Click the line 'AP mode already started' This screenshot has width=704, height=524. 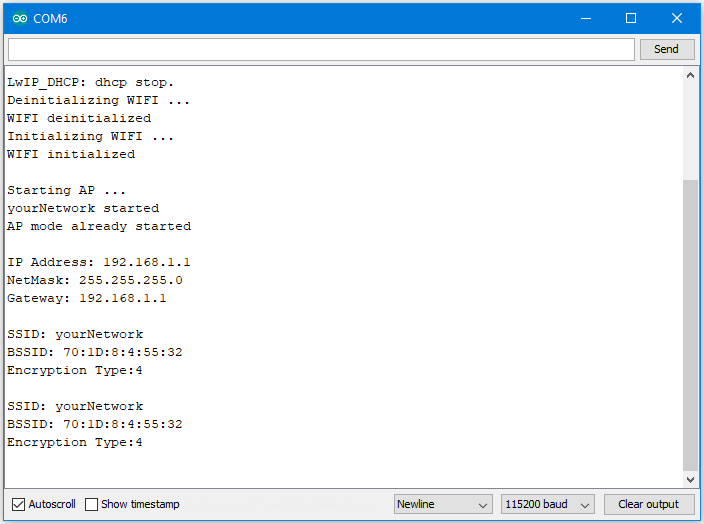click(99, 226)
